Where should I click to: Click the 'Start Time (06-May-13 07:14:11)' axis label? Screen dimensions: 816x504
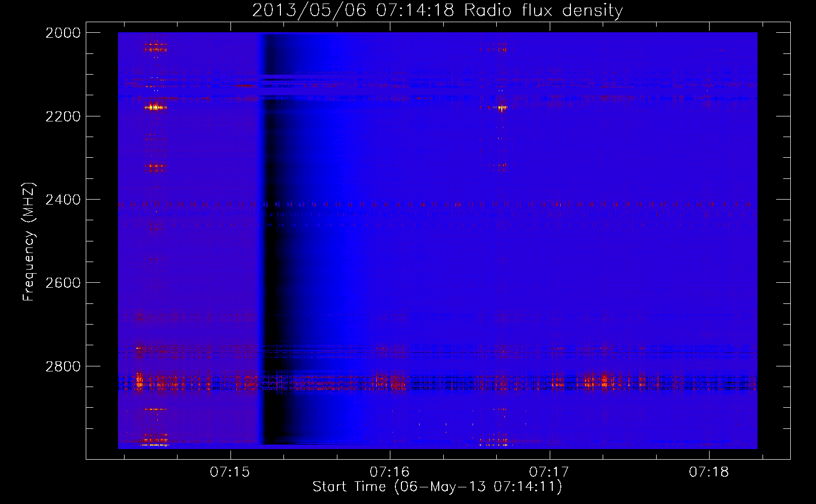click(x=437, y=487)
